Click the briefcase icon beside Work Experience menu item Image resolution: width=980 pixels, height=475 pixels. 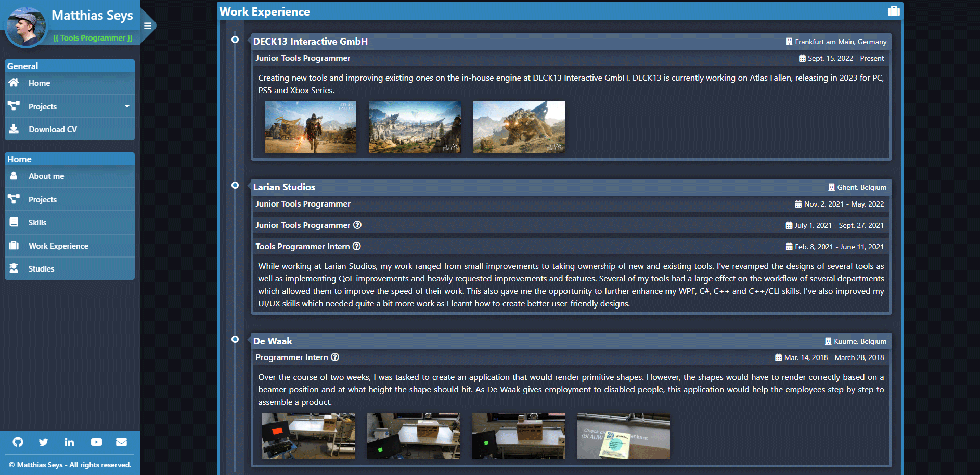pyautogui.click(x=14, y=246)
